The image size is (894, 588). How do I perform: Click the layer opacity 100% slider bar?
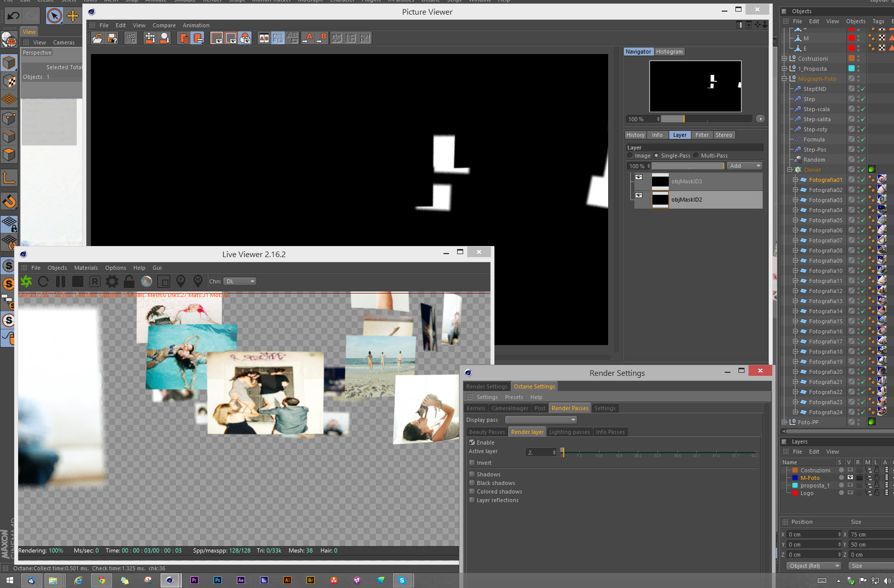[x=688, y=166]
